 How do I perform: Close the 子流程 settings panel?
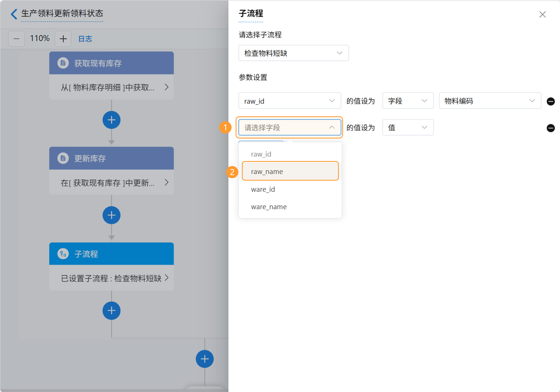point(542,14)
